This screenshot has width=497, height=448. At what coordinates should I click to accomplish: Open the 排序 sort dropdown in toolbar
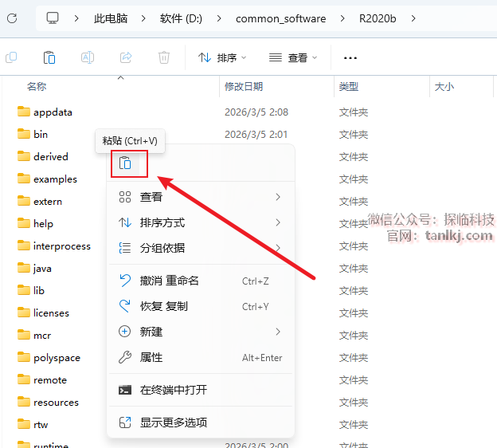(222, 57)
